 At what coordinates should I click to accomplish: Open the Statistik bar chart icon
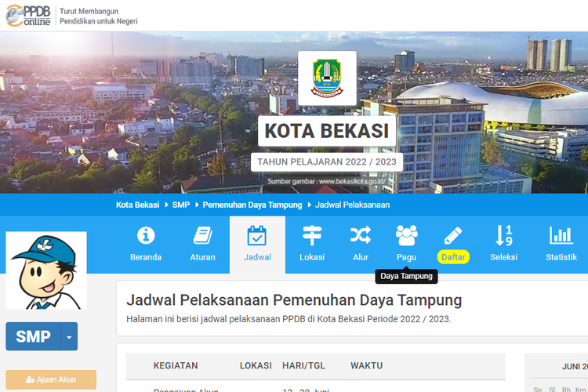(x=561, y=235)
